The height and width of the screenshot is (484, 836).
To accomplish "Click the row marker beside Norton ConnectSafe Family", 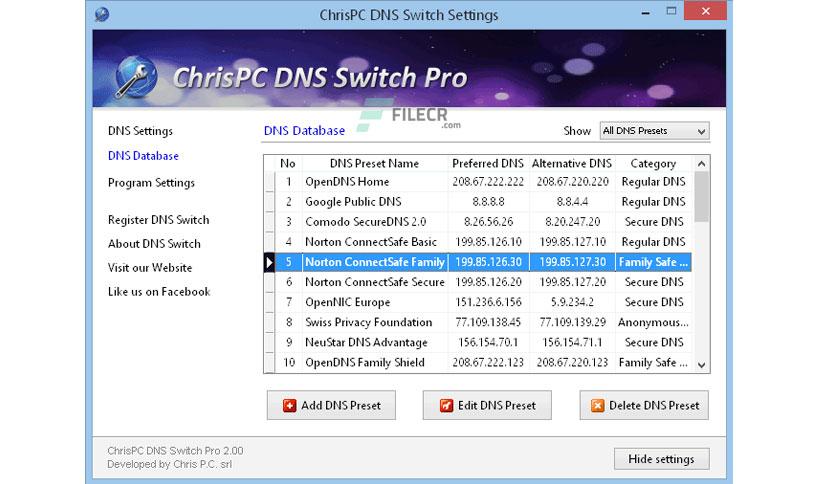I will tap(268, 262).
